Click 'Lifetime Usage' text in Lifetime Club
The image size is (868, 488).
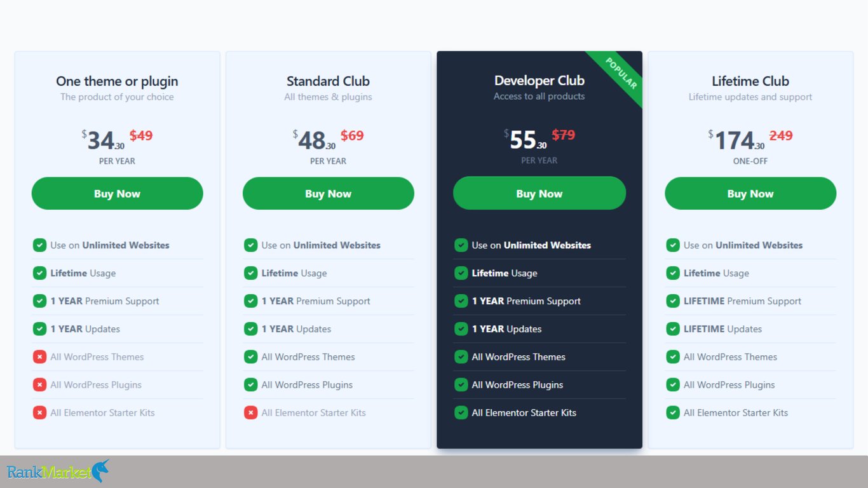pyautogui.click(x=716, y=273)
